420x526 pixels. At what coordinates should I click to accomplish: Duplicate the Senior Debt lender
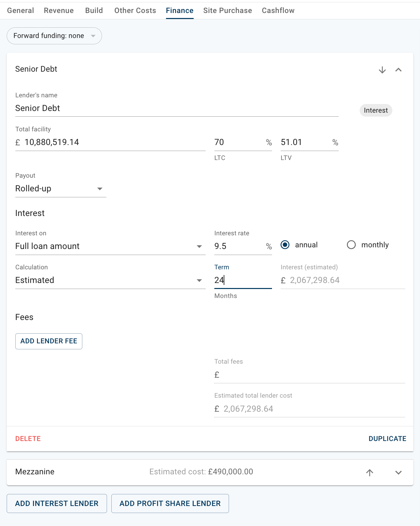point(387,439)
